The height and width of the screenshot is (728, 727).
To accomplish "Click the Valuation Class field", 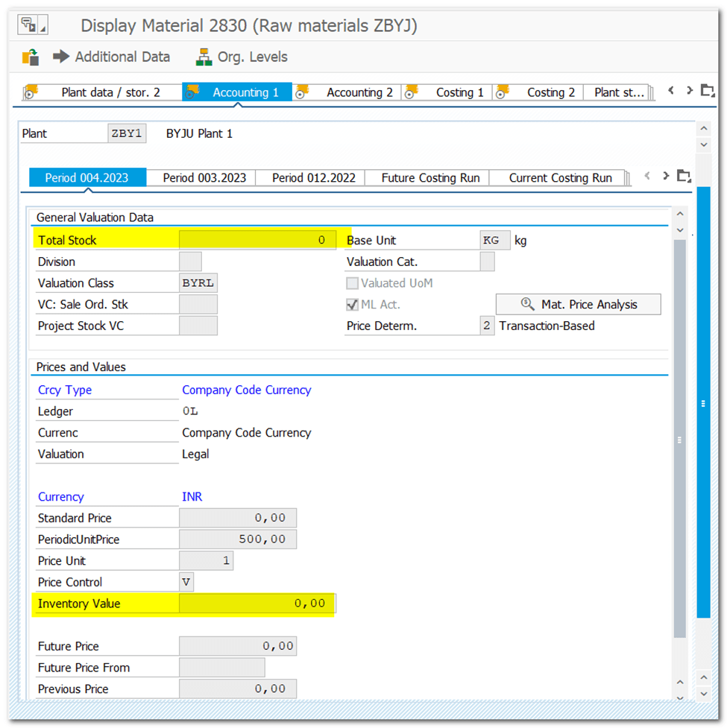I will [199, 283].
